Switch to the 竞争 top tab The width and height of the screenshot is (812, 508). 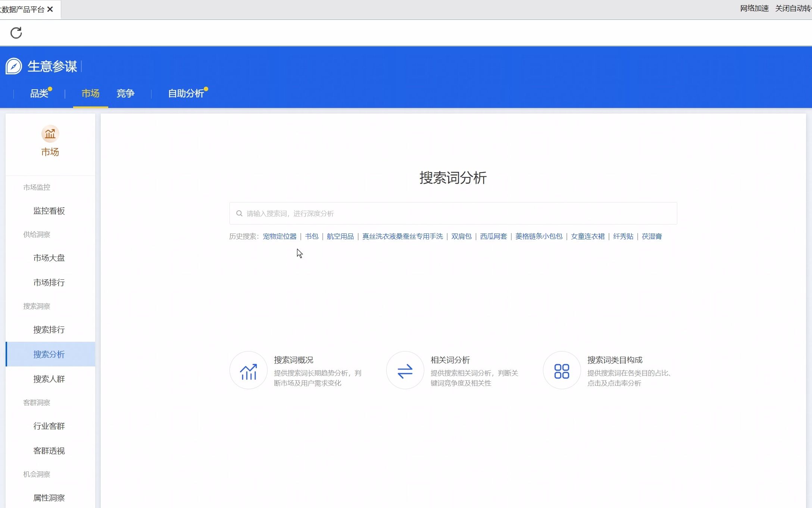pyautogui.click(x=125, y=93)
